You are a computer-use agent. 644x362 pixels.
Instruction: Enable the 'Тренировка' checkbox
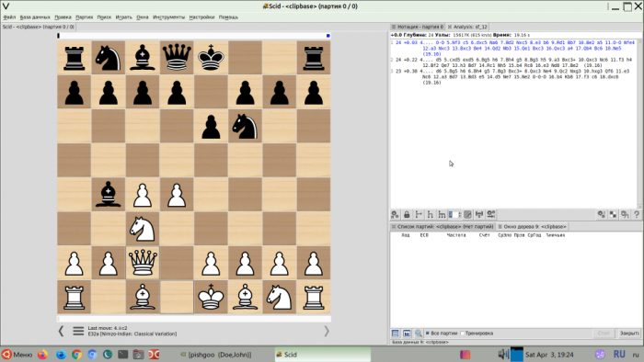pos(477,334)
